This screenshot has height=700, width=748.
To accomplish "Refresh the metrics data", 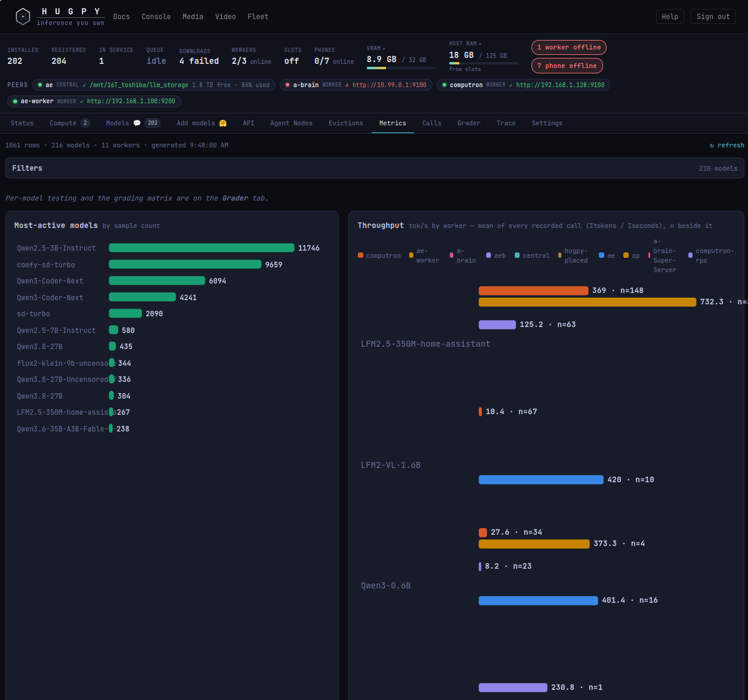I will tap(727, 145).
